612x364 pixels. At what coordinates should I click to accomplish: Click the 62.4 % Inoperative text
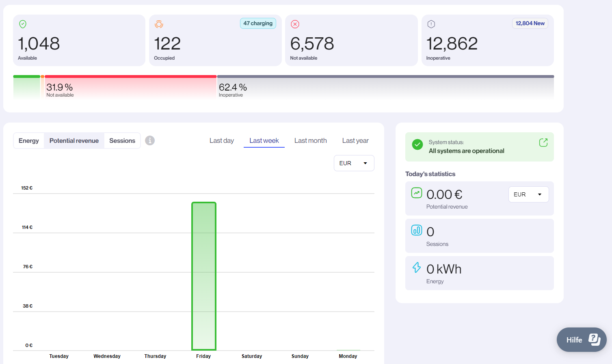pyautogui.click(x=233, y=90)
